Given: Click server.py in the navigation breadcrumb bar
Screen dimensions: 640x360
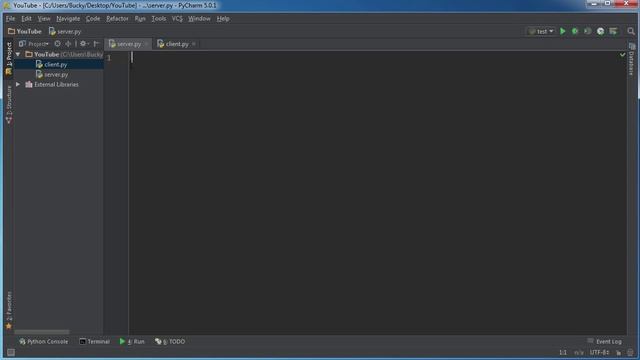Looking at the screenshot, I should pos(65,31).
